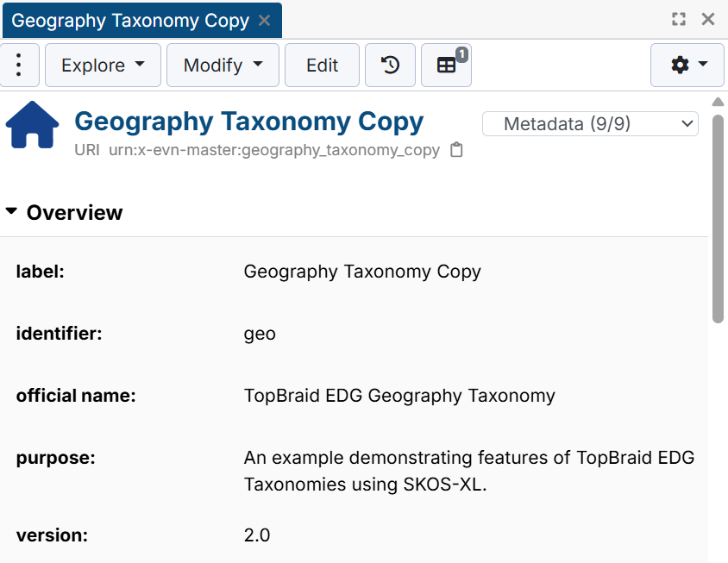Click the official name value TopBraid EDG Geography Taxonomy
The width and height of the screenshot is (728, 563).
coord(399,396)
